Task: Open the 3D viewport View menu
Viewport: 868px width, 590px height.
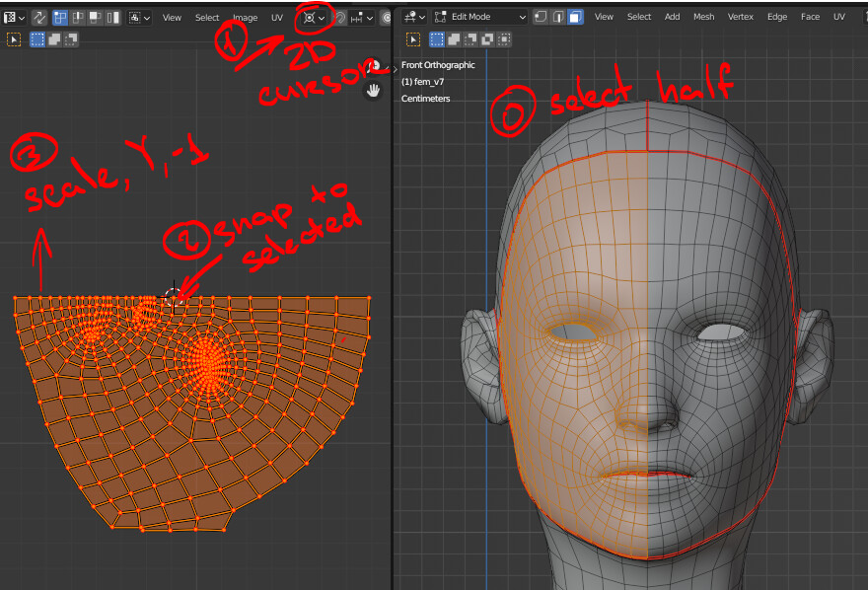Action: (x=604, y=17)
